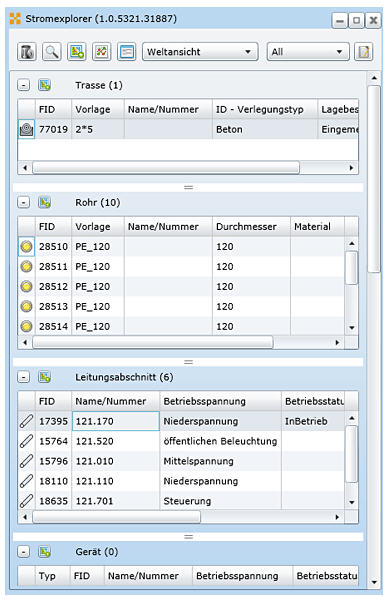Click Trasse table horizontal scrollbar thumb

pyautogui.click(x=166, y=168)
